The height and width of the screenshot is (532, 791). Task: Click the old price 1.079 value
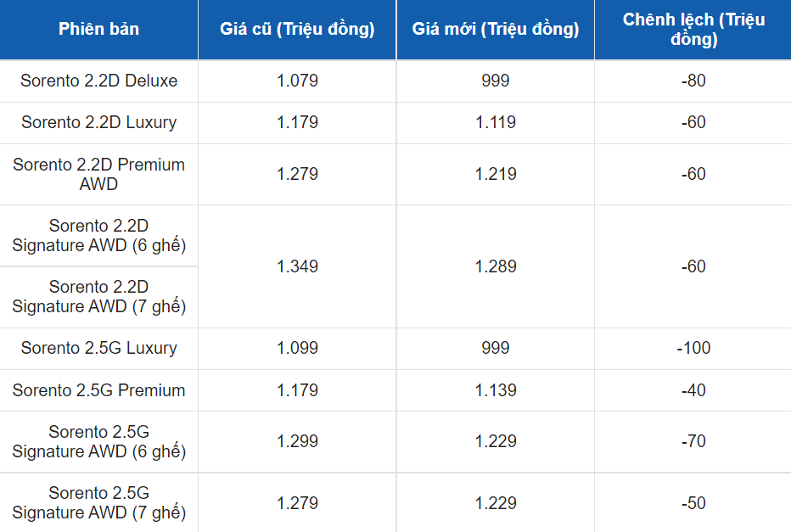[297, 81]
